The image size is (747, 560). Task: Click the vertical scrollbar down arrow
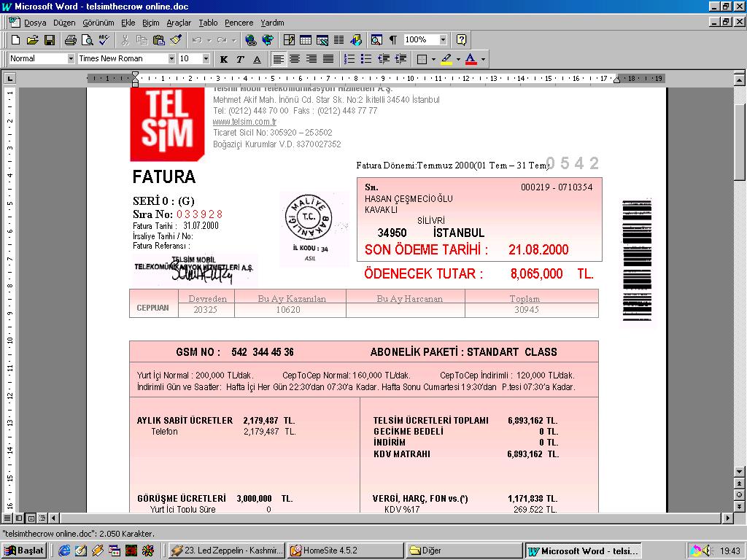tap(740, 507)
